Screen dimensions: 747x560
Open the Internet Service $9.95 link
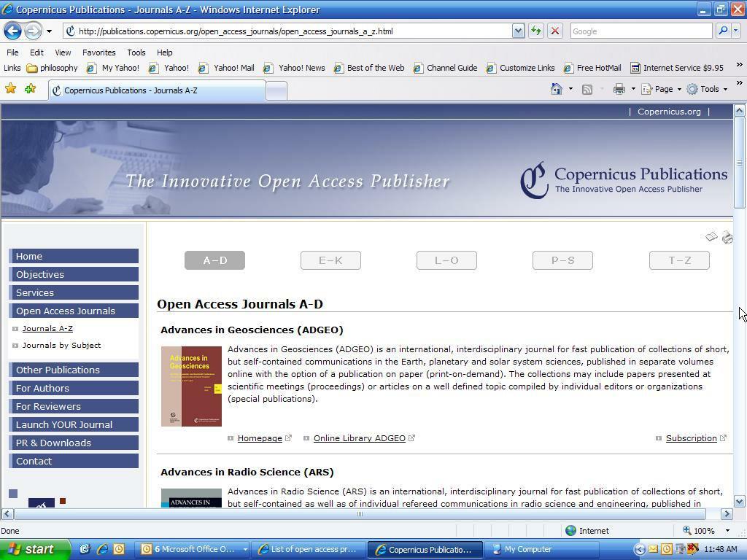677,68
